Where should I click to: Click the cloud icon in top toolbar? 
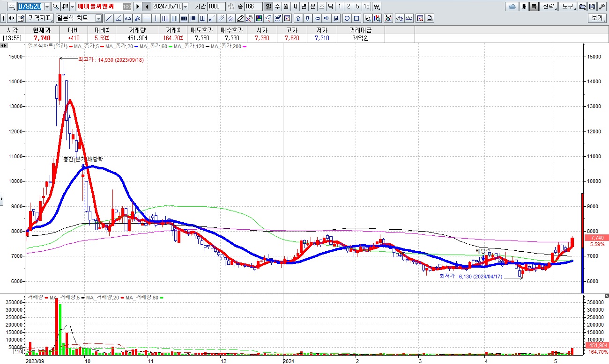pos(512,7)
